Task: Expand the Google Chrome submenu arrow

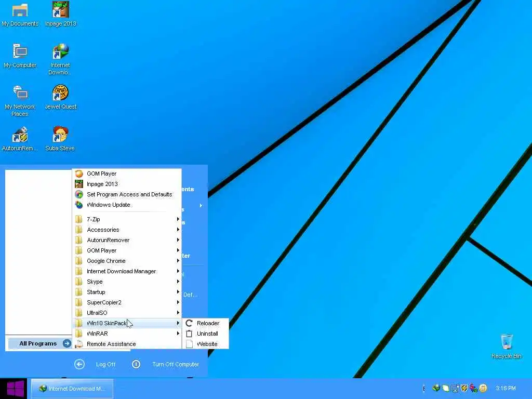Action: click(178, 261)
